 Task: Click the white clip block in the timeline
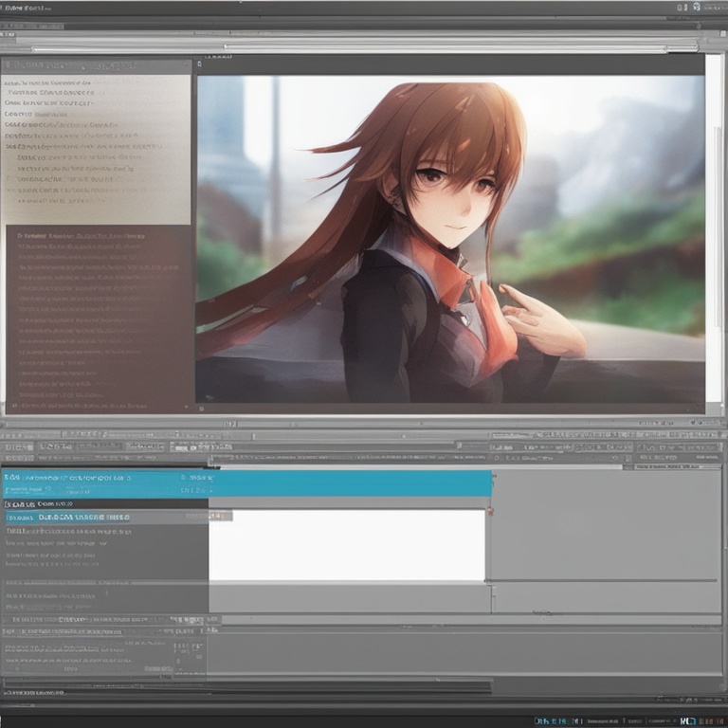[x=347, y=545]
